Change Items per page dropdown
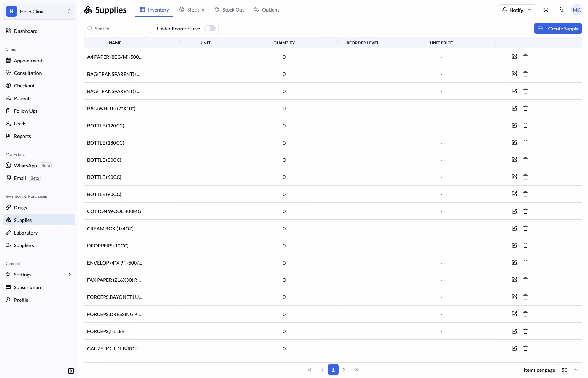 coord(570,370)
